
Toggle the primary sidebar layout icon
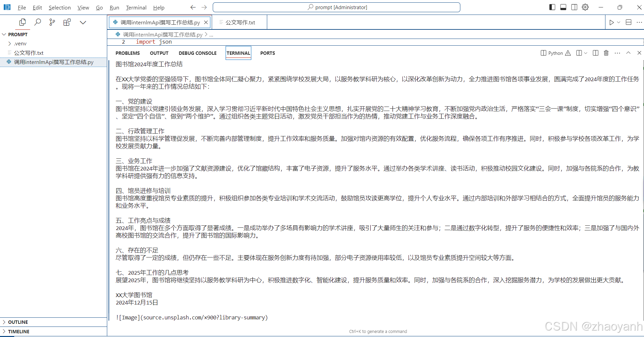552,7
